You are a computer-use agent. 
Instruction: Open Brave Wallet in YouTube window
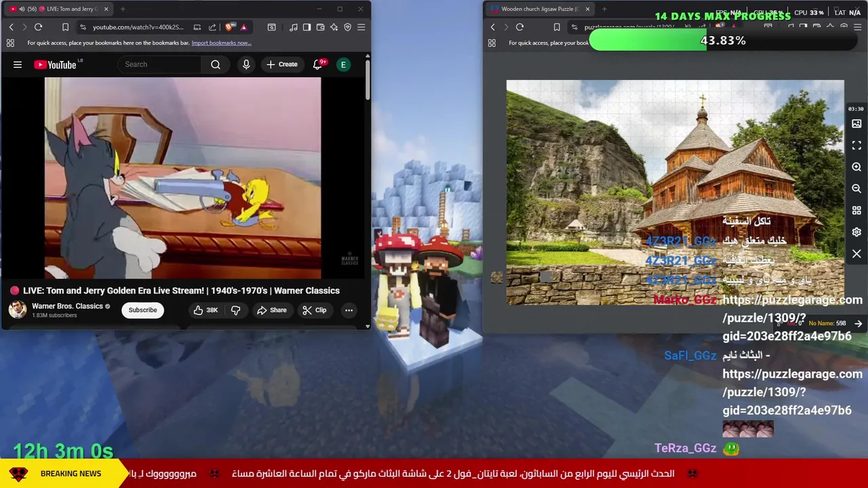tap(320, 27)
